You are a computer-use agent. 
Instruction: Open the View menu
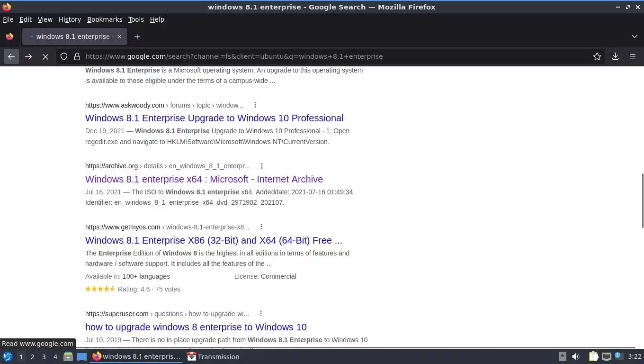[45, 19]
